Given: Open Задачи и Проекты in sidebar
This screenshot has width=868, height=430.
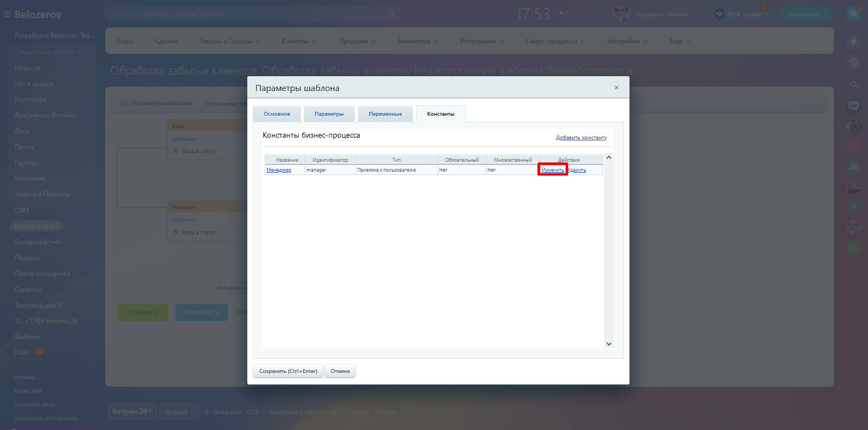Looking at the screenshot, I should point(42,194).
